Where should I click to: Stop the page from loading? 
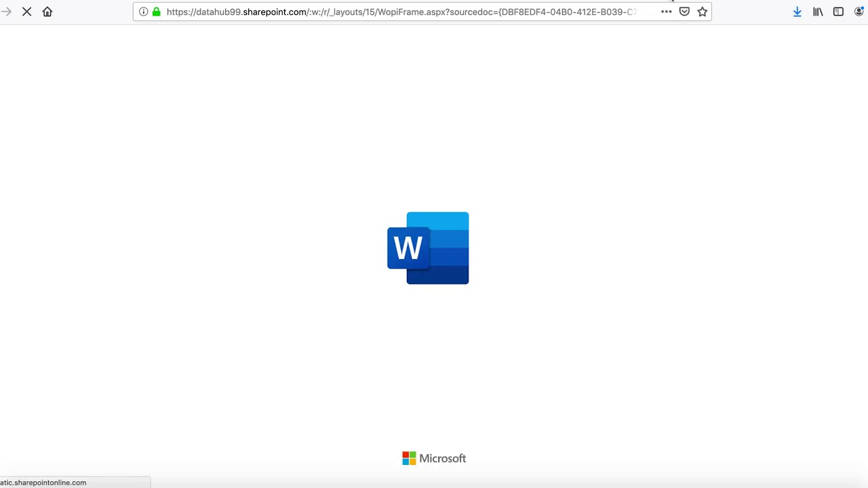[x=27, y=12]
